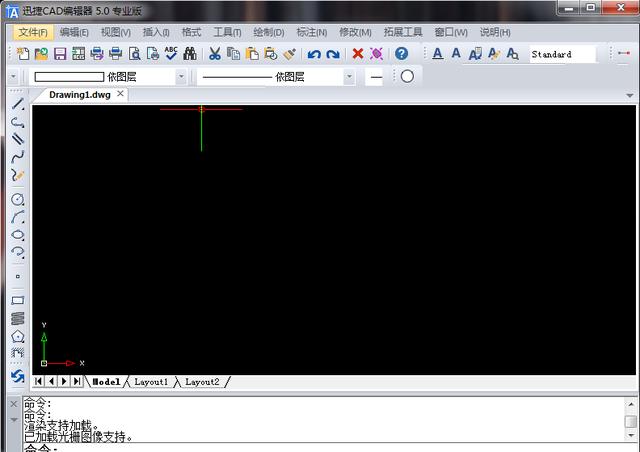Open a file with the folder icon
This screenshot has height=452, width=640.
point(41,53)
